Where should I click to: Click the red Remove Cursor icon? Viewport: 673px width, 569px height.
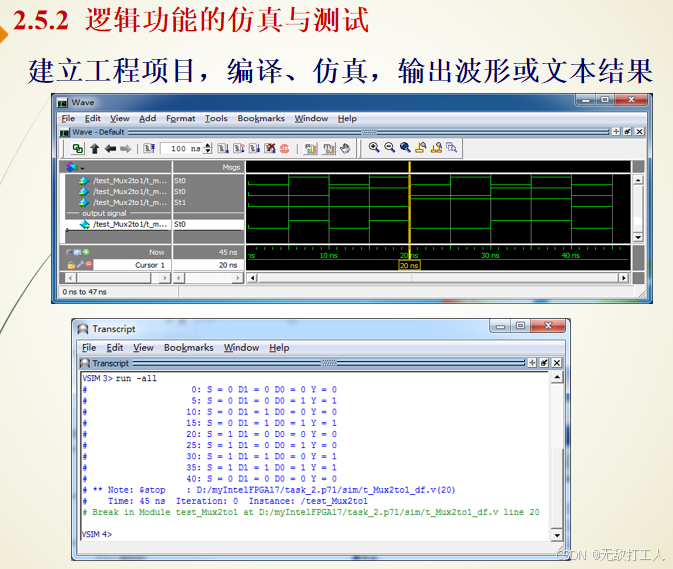coord(89,265)
